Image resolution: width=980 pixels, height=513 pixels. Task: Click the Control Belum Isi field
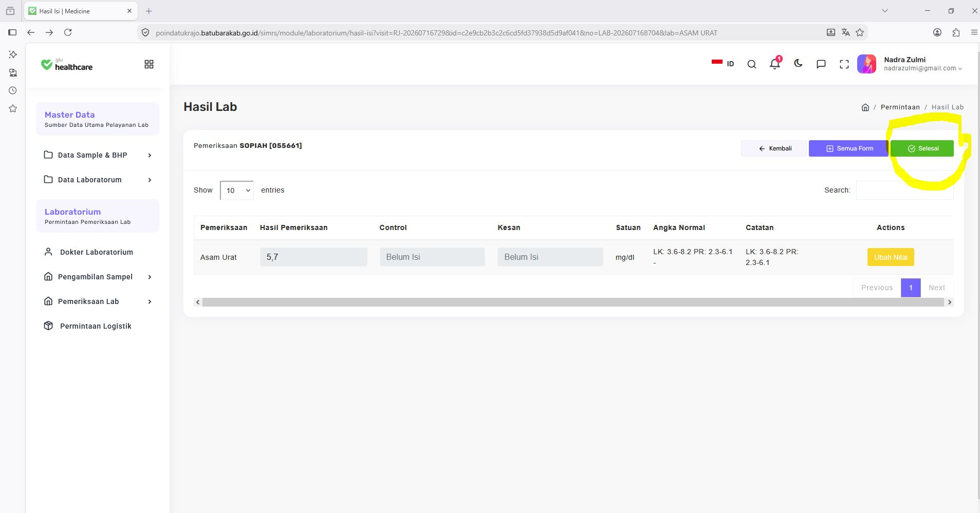(432, 257)
